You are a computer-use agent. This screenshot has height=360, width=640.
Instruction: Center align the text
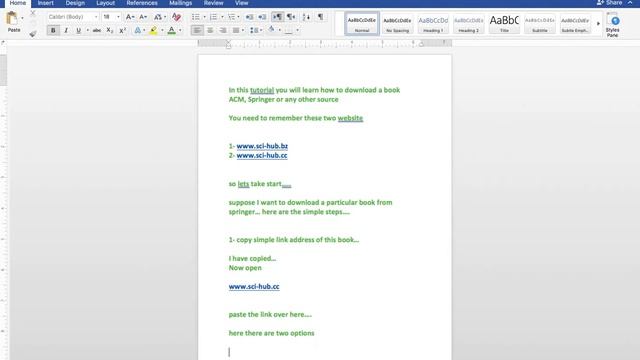click(210, 30)
